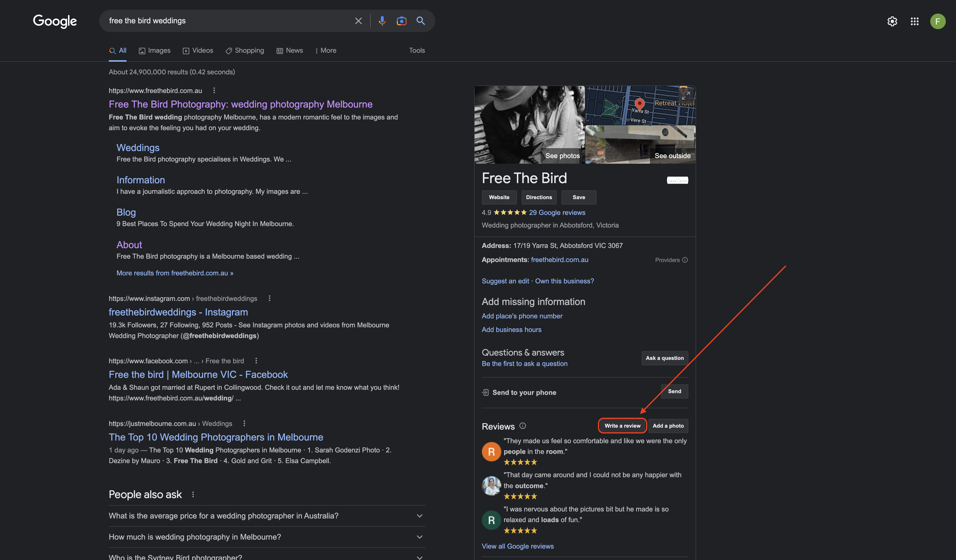Clear the search box with the X
This screenshot has width=956, height=560.
(358, 21)
